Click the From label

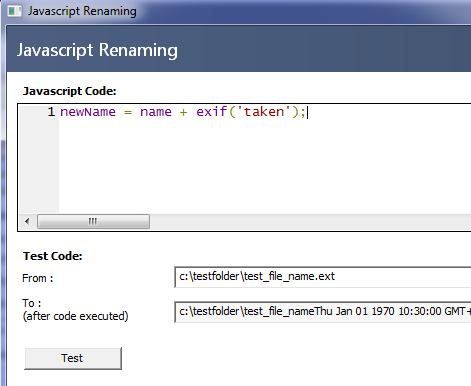[x=37, y=278]
